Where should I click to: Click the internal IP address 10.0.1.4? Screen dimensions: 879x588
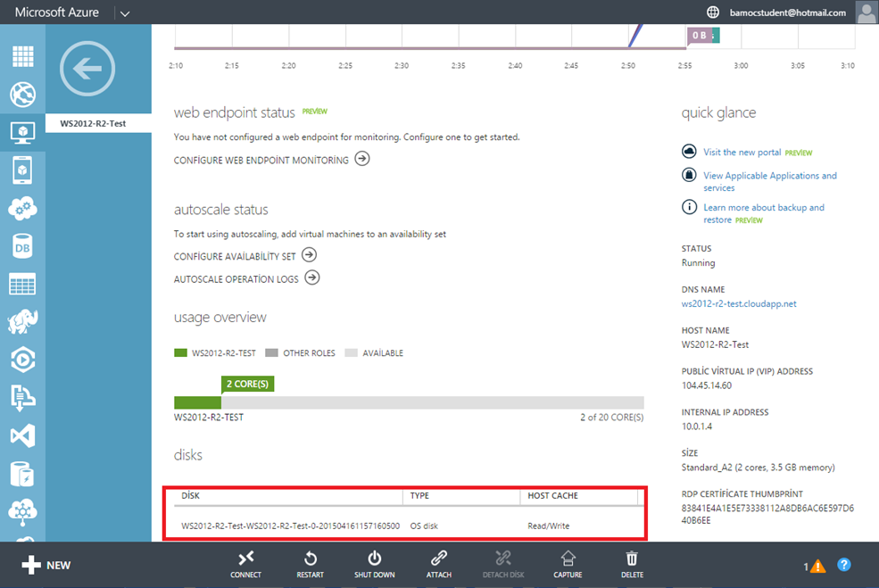click(x=697, y=427)
